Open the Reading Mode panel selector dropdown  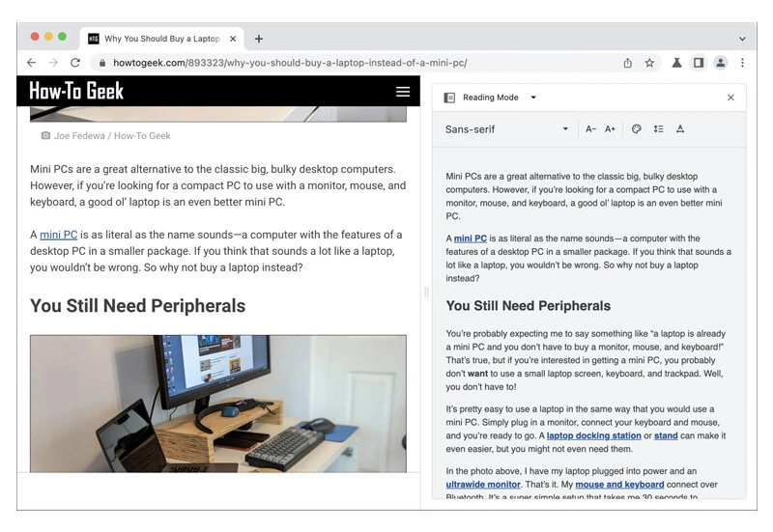point(533,98)
